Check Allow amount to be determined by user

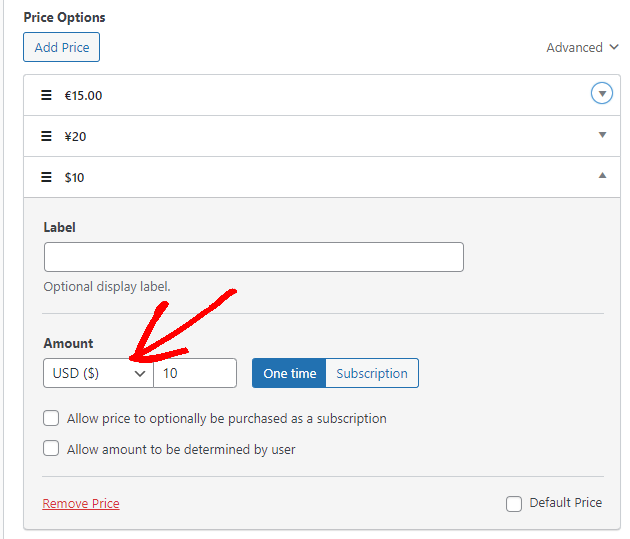click(x=51, y=449)
